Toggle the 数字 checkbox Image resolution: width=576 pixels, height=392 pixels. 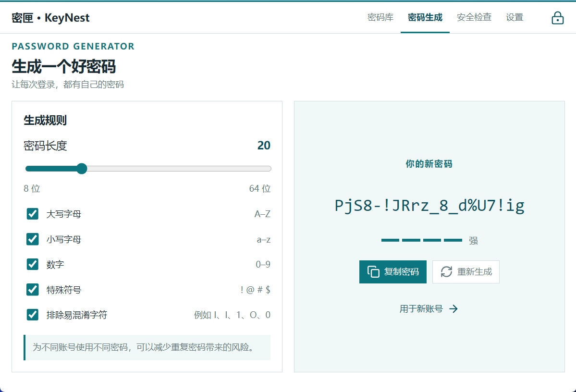pos(33,264)
